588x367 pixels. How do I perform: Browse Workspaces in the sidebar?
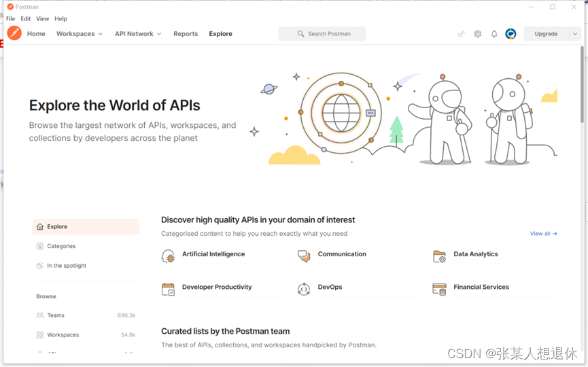click(x=86, y=335)
